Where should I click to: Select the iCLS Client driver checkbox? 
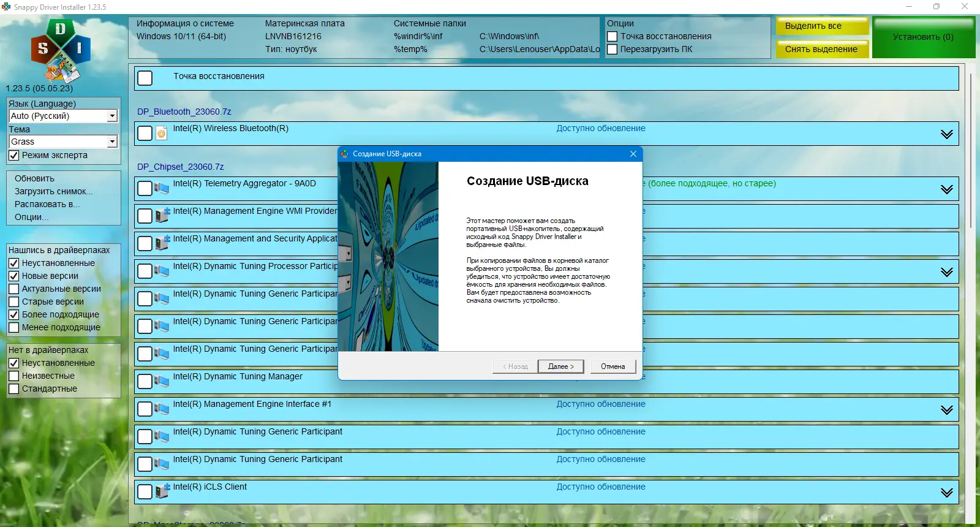(x=145, y=492)
